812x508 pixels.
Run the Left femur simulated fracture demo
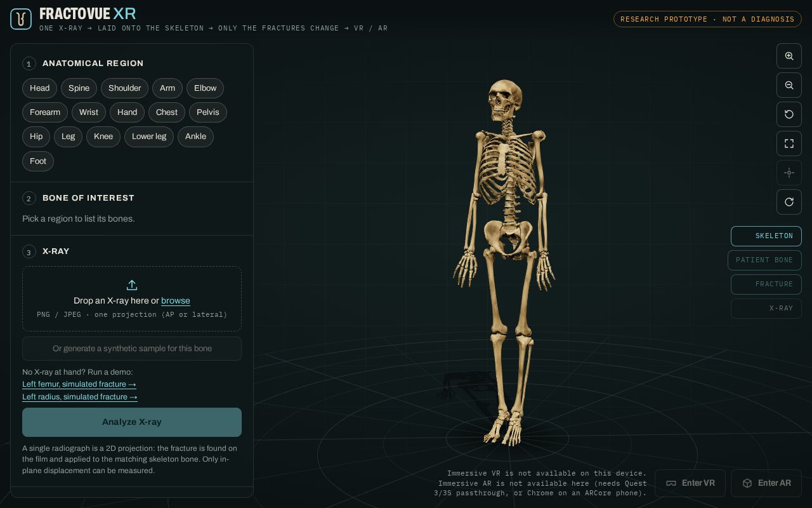click(79, 384)
